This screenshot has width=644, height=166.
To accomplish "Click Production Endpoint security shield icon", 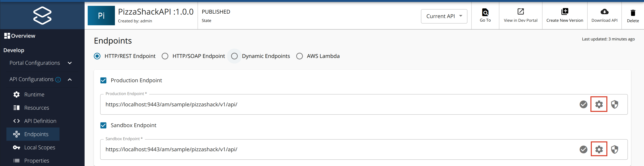I will pos(614,104).
